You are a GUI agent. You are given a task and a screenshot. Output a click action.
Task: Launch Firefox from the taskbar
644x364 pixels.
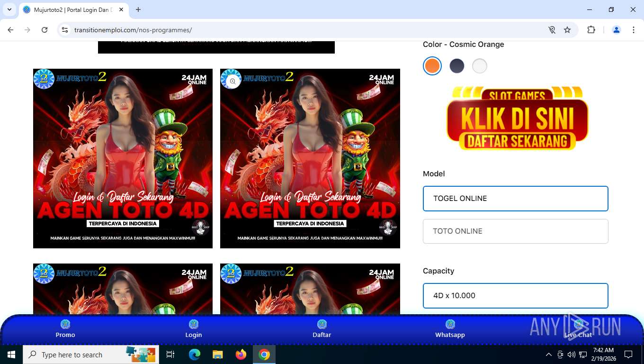click(x=241, y=355)
